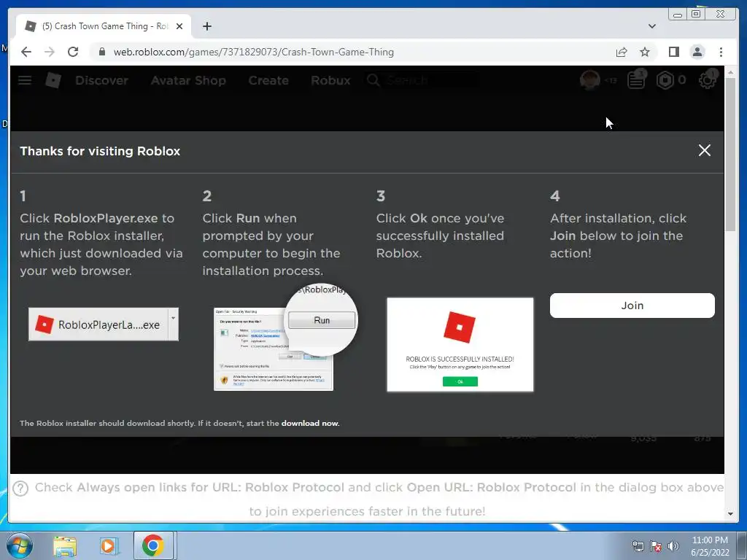747x560 pixels.
Task: Open the Create menu item
Action: point(268,80)
